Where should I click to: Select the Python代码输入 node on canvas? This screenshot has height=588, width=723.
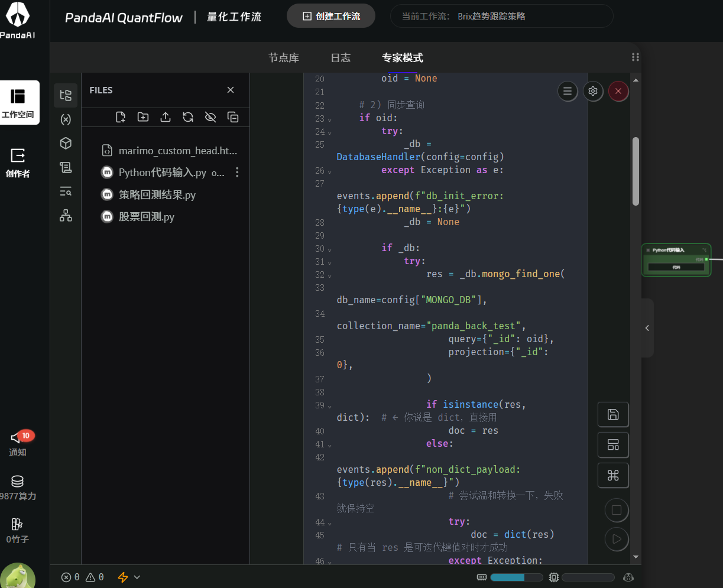[676, 260]
